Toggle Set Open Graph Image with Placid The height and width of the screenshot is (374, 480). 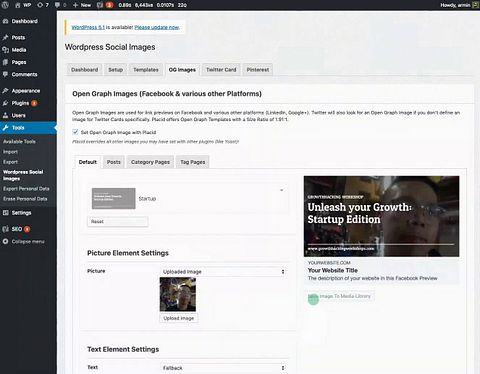(75, 132)
